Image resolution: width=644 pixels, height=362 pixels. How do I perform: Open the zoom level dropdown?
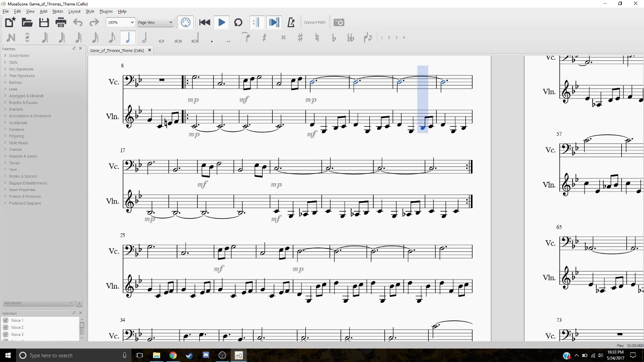click(x=121, y=22)
